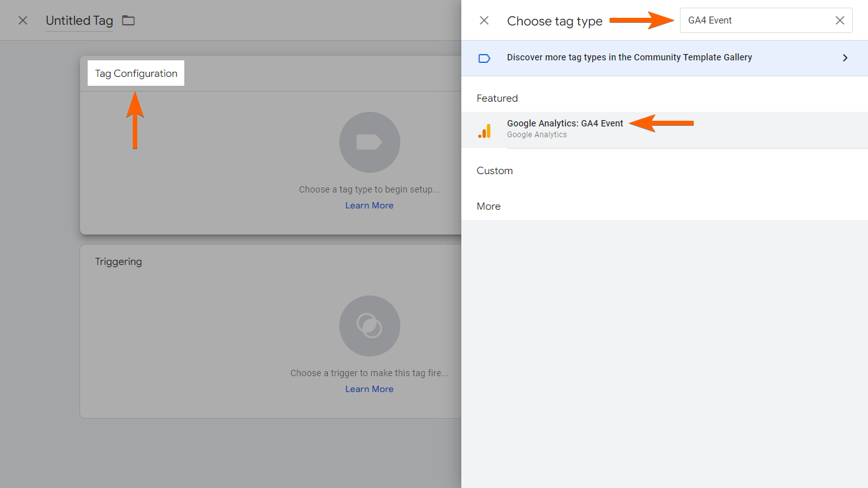Click the tag icon in Tag Configuration
Image resolution: width=868 pixels, height=488 pixels.
point(369,142)
